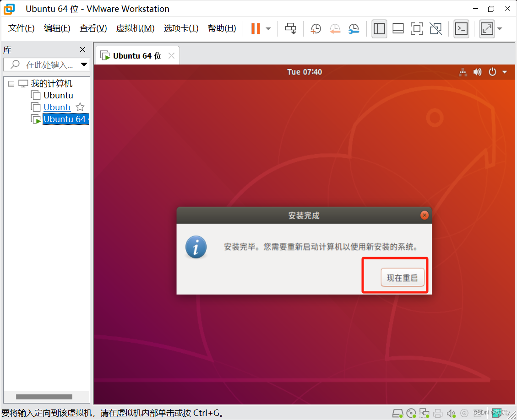Viewport: 517px width, 420px height.
Task: Click the library search field
Action: (46, 65)
